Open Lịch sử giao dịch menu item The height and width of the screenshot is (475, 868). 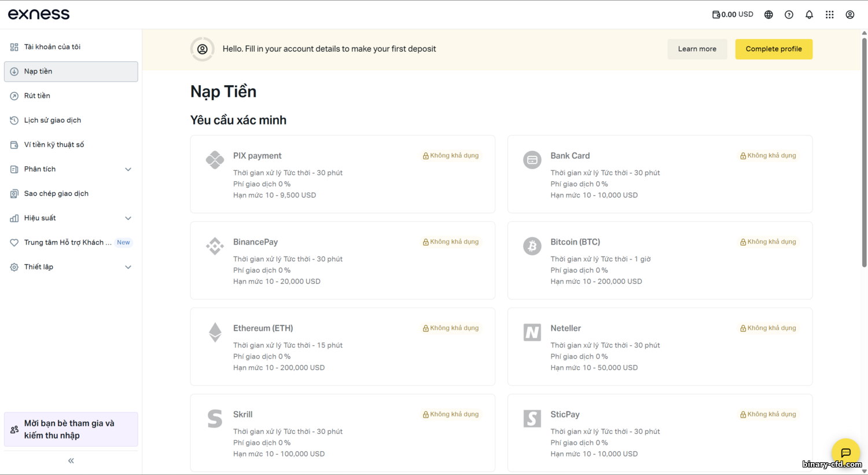[52, 120]
